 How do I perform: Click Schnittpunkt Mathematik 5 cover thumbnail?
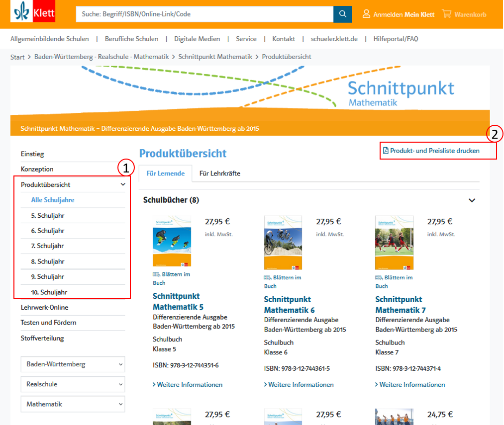coord(172,241)
